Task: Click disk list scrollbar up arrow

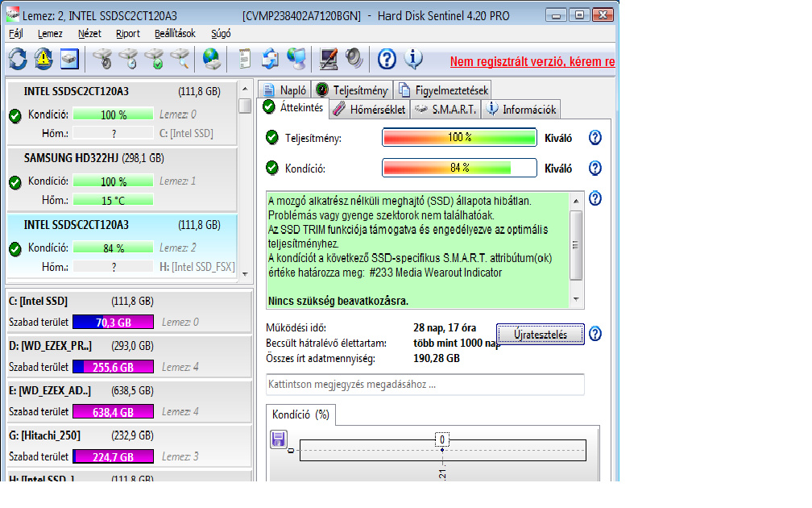Action: pos(245,89)
